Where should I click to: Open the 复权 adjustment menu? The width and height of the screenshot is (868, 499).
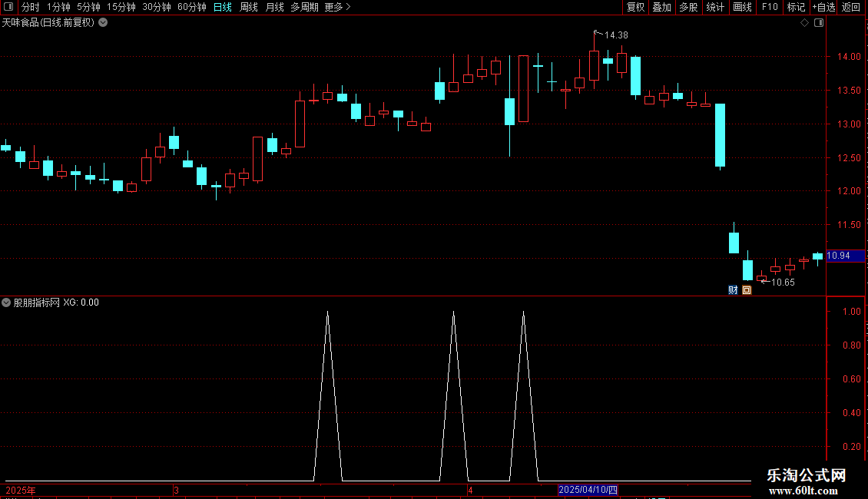pyautogui.click(x=635, y=7)
